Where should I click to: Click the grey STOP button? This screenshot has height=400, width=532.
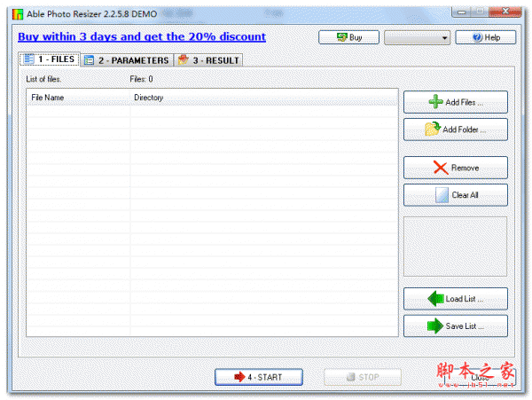[363, 377]
